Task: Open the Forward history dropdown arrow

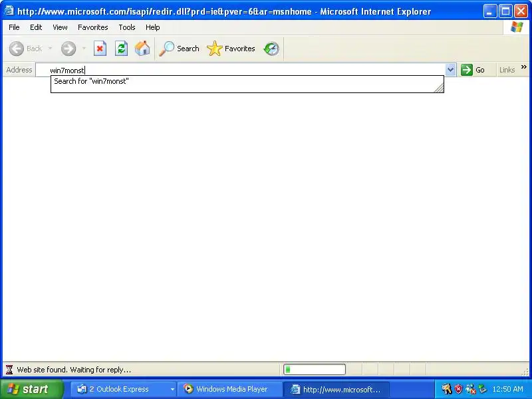Action: (84, 49)
